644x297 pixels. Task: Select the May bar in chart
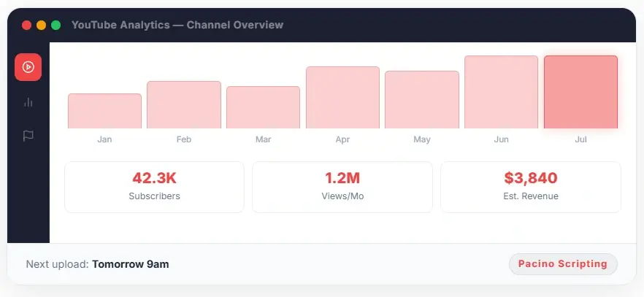click(x=422, y=100)
